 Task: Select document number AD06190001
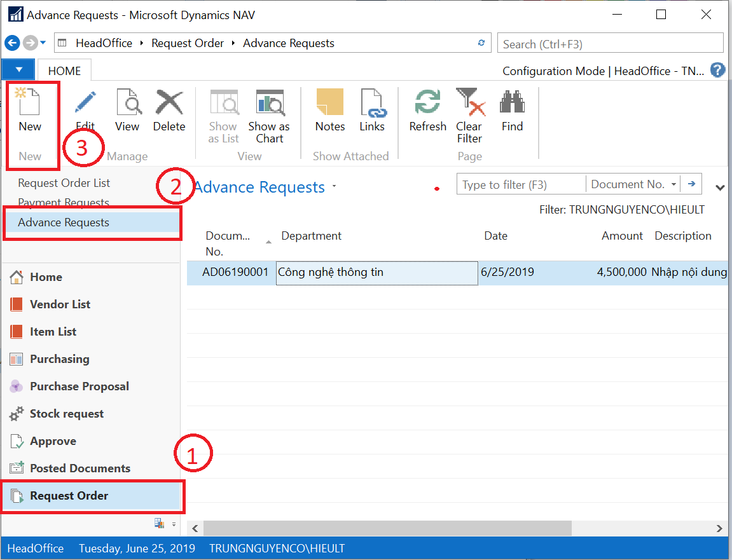click(235, 272)
